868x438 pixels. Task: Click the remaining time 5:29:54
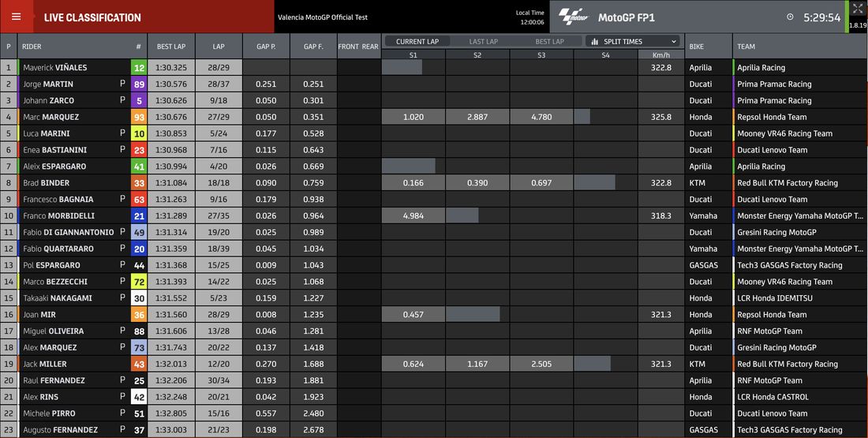822,17
